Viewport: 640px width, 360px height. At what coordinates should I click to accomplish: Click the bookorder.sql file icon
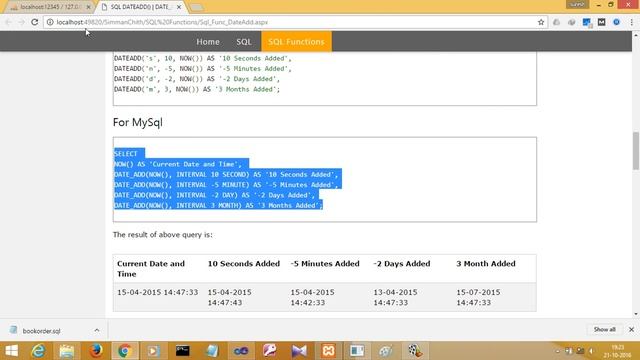13,330
